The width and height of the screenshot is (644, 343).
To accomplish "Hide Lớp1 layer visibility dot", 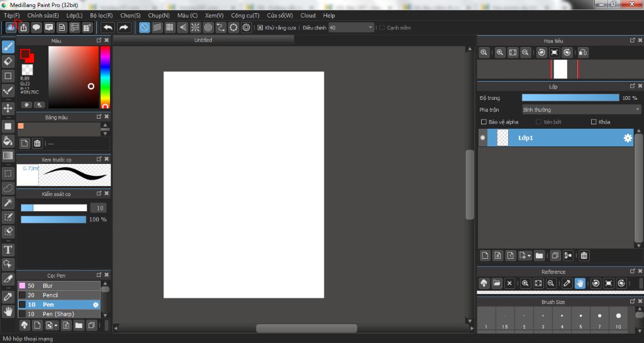I will click(x=482, y=138).
